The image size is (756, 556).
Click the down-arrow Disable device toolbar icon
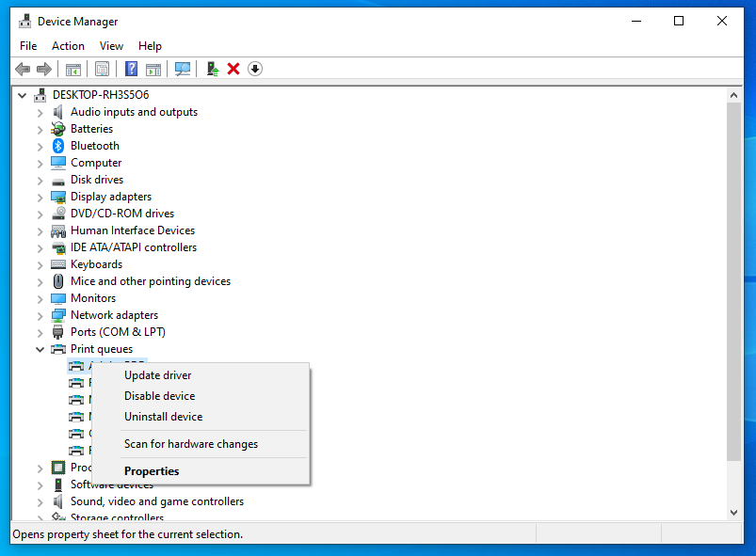255,69
